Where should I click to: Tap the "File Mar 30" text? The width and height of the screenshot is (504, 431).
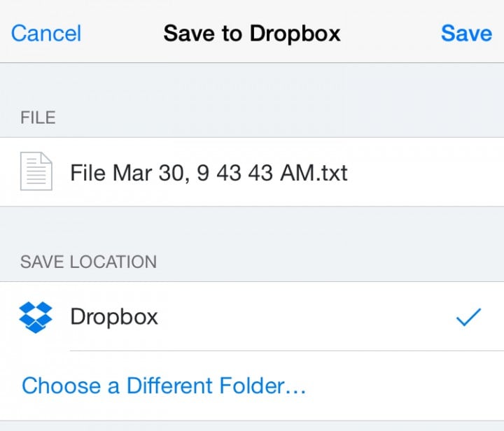(x=127, y=173)
